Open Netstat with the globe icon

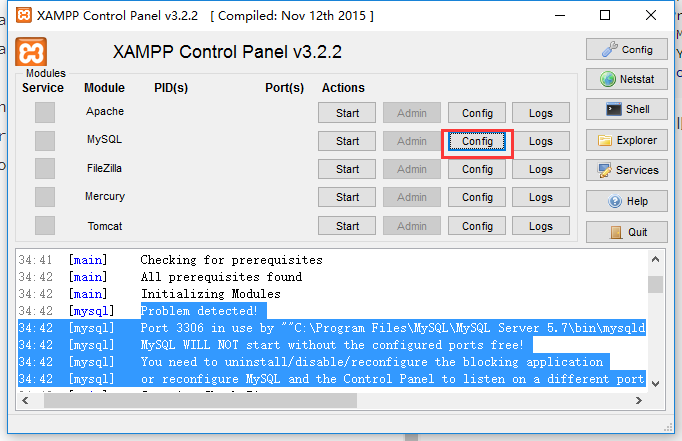tap(626, 79)
